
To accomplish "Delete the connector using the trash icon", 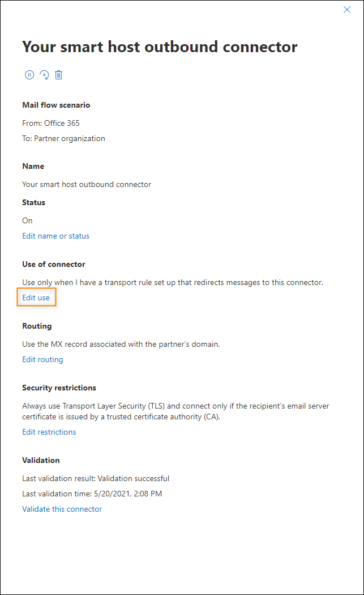I will coord(58,75).
